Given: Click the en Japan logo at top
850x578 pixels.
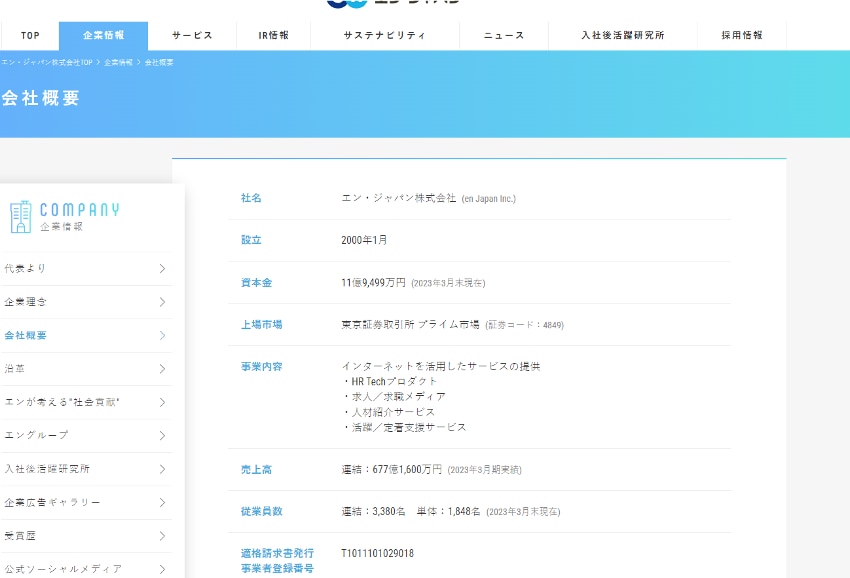Looking at the screenshot, I should pos(393,3).
